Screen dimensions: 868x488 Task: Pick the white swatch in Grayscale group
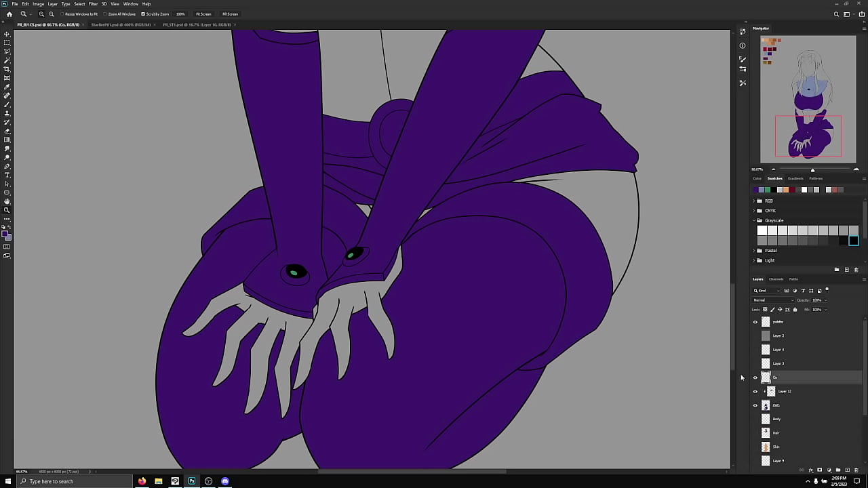coord(762,230)
